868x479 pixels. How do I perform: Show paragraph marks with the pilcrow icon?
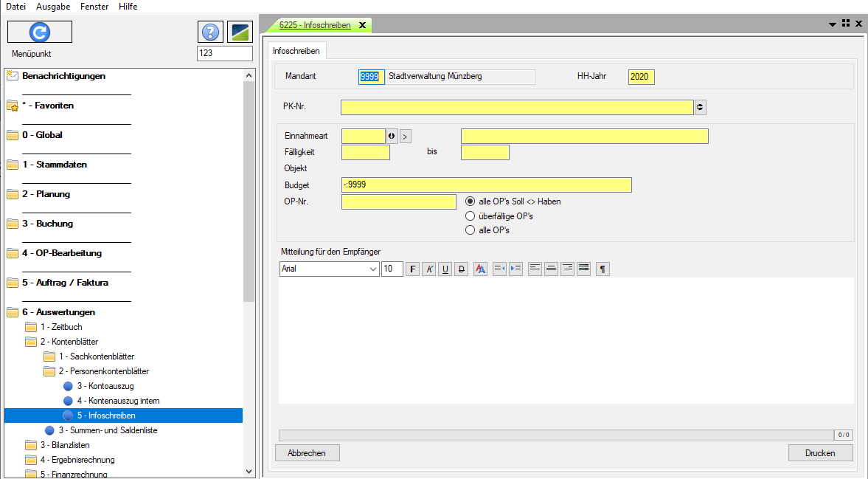tap(603, 269)
